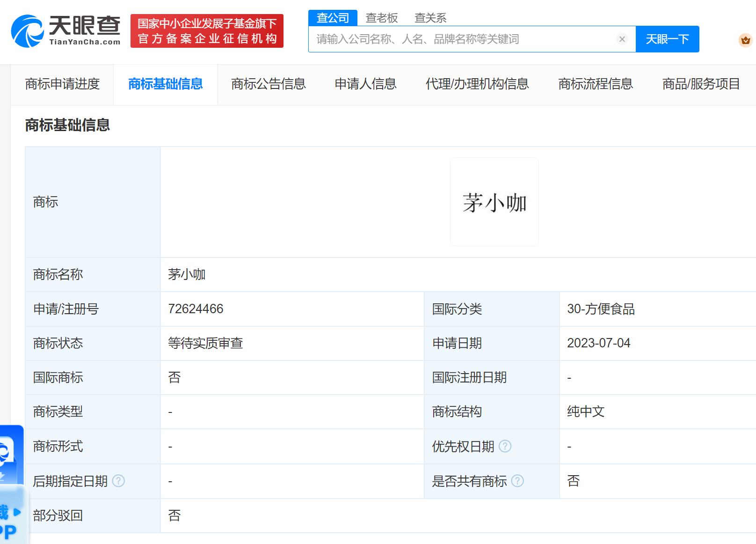Click help icon beside 后期指定日期
Viewport: 756px width, 544px height.
tap(119, 481)
